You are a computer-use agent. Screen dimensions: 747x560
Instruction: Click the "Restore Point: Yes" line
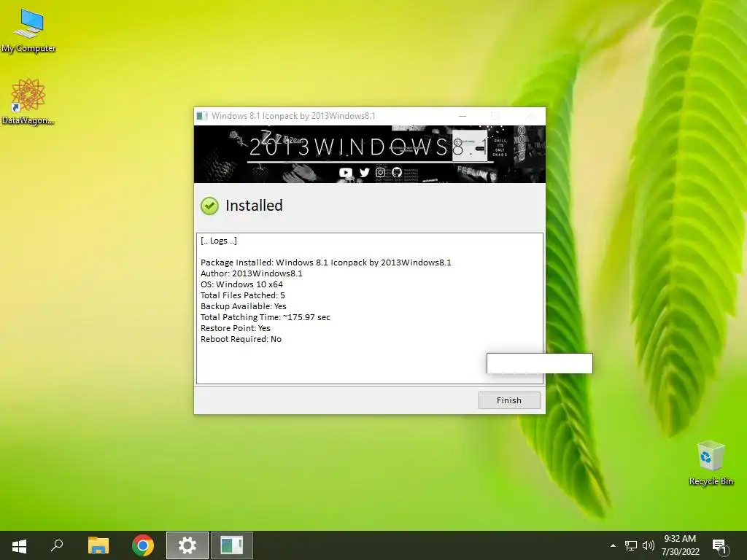pos(236,328)
